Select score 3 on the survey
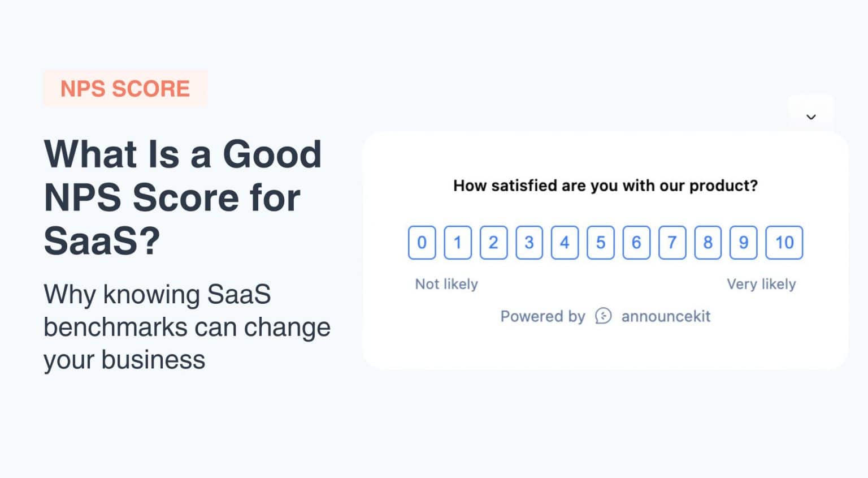This screenshot has height=478, width=868. tap(529, 242)
